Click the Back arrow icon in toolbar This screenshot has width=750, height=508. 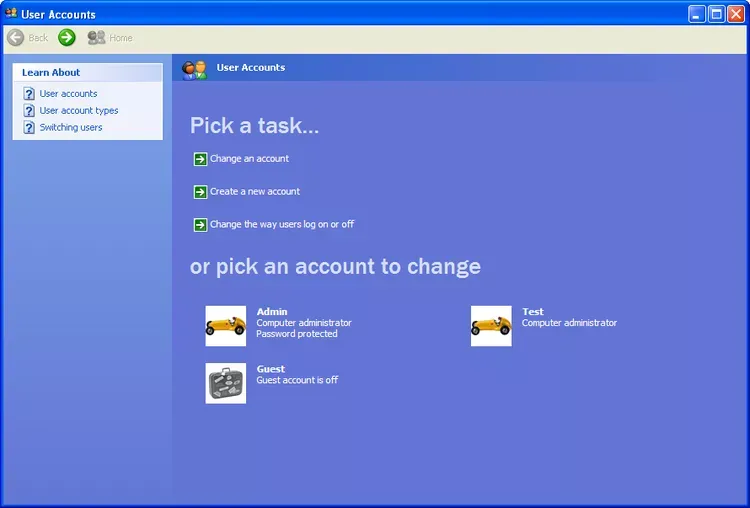click(16, 38)
